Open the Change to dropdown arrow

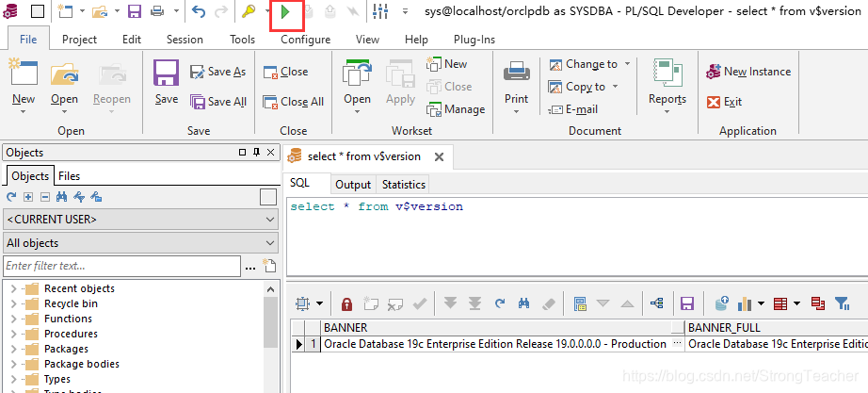pyautogui.click(x=627, y=64)
